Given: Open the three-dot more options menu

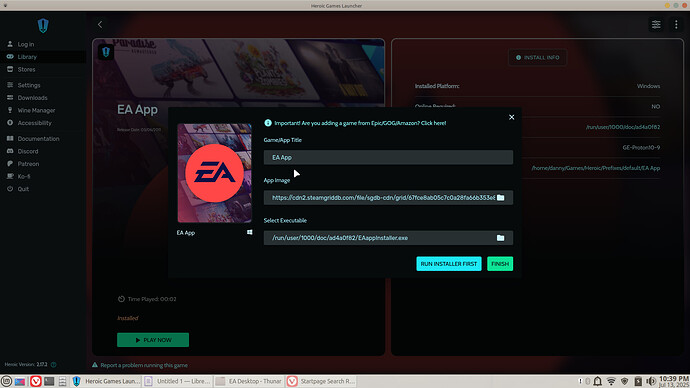Looking at the screenshot, I should click(x=676, y=25).
